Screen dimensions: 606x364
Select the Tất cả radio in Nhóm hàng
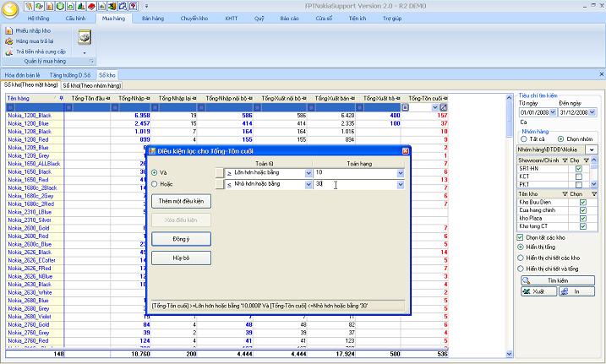coord(524,139)
